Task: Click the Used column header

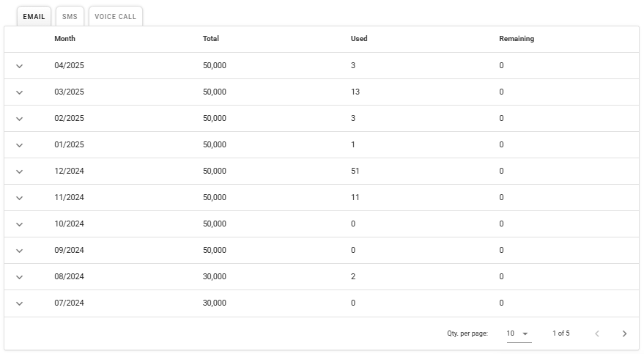Action: click(359, 39)
